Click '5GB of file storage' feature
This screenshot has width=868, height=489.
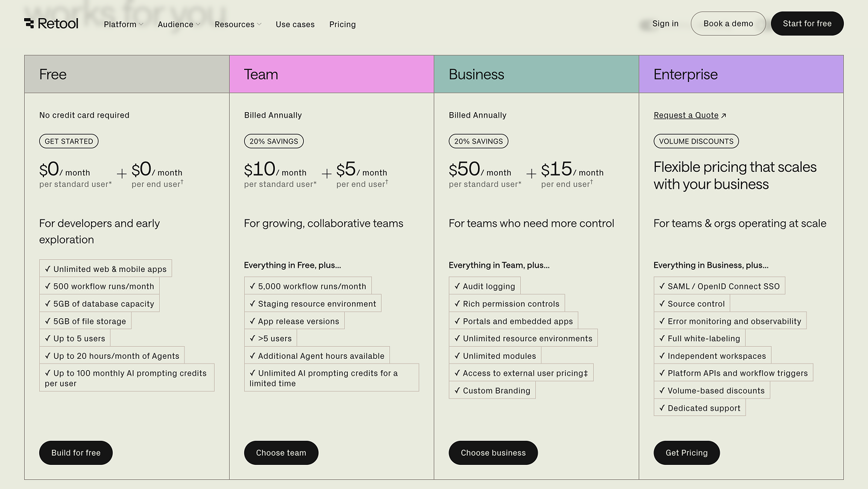tap(85, 321)
